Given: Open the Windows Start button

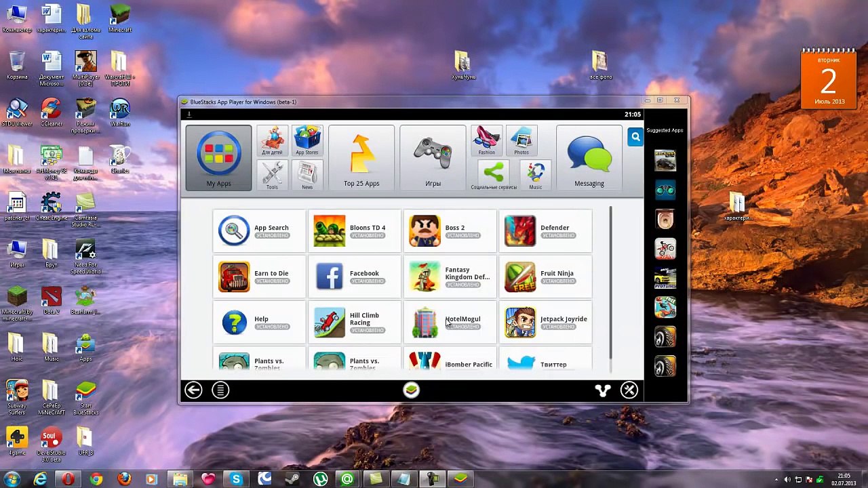Looking at the screenshot, I should click(x=13, y=479).
